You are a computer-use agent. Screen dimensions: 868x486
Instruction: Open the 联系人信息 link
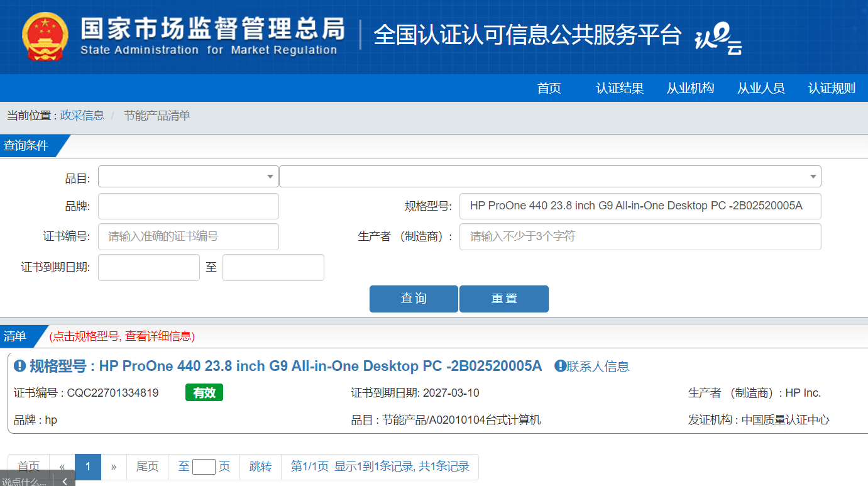[598, 366]
